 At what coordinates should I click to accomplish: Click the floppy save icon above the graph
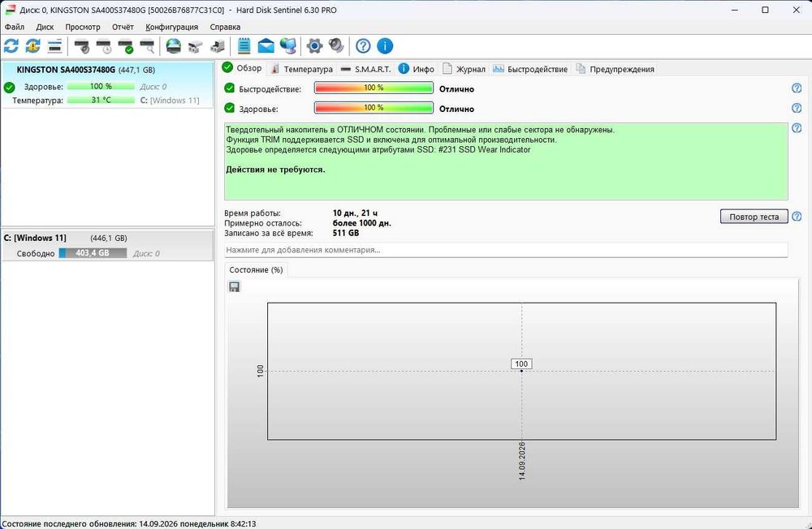[234, 286]
